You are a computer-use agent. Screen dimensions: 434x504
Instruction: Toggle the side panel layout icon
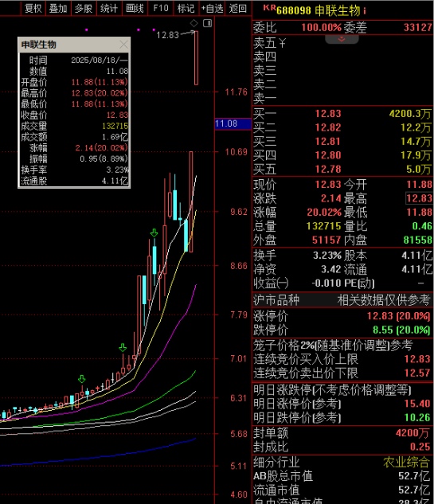[207, 23]
